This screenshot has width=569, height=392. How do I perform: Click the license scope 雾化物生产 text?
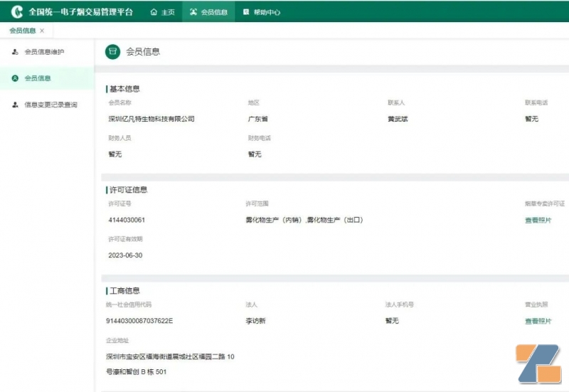pyautogui.click(x=304, y=220)
